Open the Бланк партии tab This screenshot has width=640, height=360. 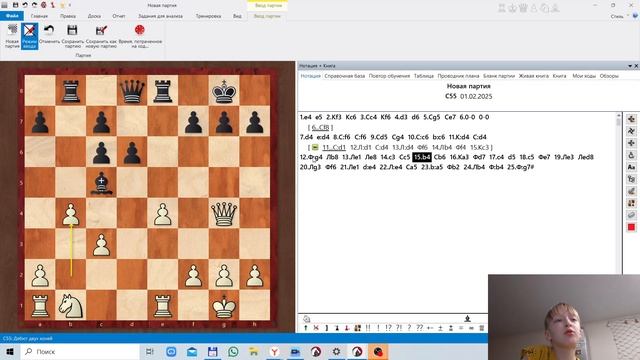tap(499, 76)
